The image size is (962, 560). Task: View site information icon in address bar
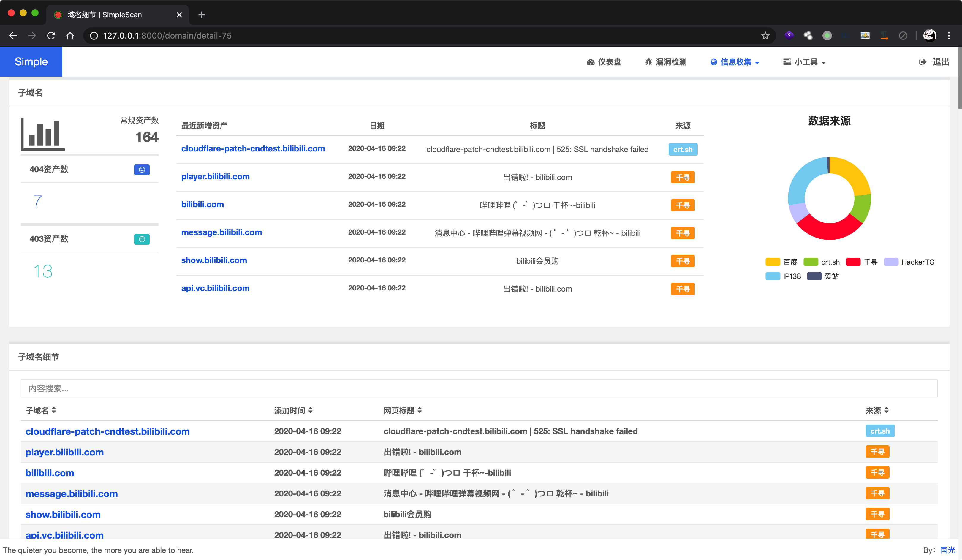coord(94,36)
